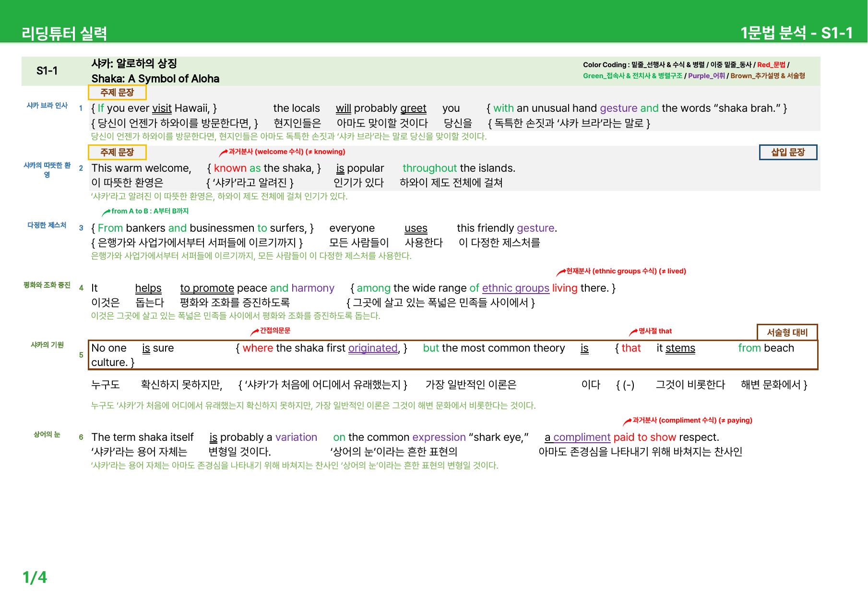Click the phrase "No one" in sentence 5

click(109, 348)
